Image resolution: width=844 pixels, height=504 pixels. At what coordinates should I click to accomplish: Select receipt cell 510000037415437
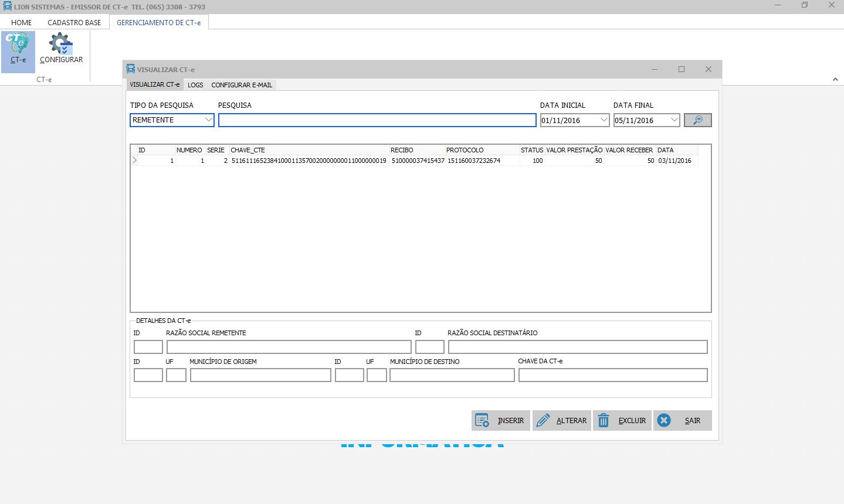418,161
